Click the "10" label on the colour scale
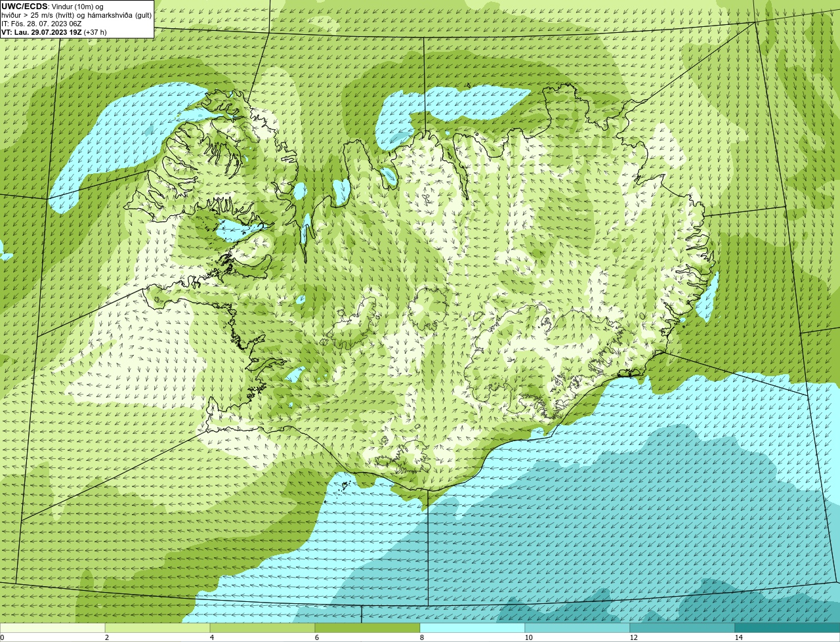The image size is (840, 642). [528, 637]
